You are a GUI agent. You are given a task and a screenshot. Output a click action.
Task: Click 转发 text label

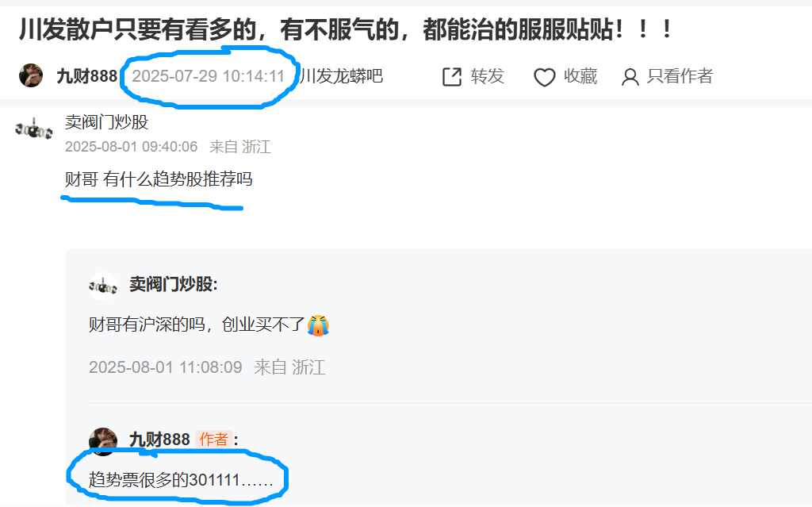tap(488, 76)
